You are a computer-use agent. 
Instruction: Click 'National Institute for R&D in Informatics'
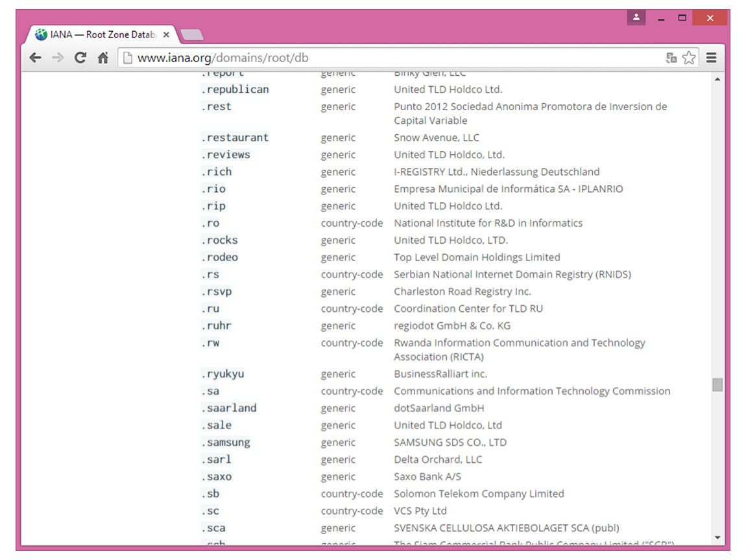point(488,223)
